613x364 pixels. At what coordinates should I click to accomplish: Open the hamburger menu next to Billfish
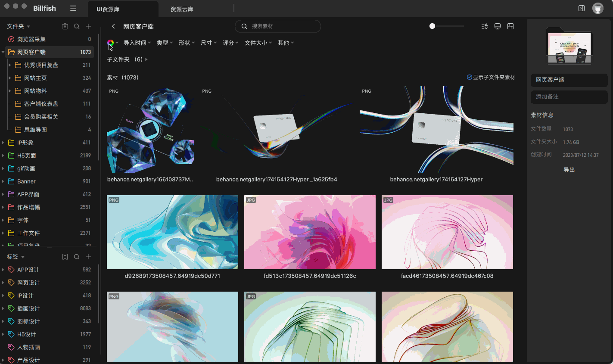73,8
